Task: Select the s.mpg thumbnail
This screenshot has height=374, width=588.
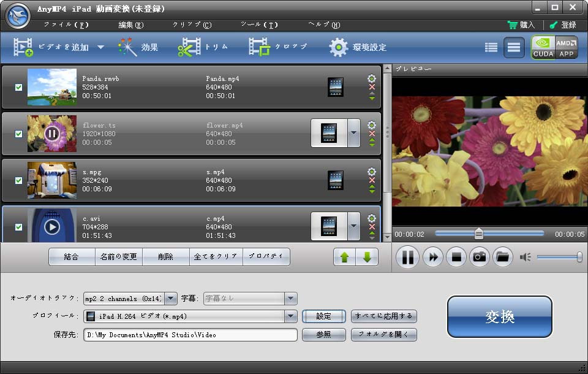Action: 52,180
